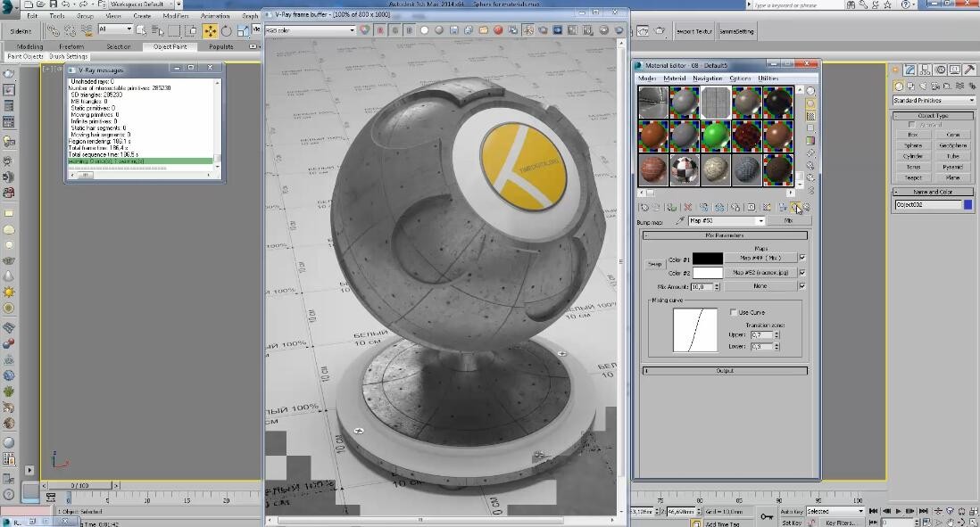
Task: Toggle the Color #1 map enable checkbox
Action: click(x=802, y=258)
